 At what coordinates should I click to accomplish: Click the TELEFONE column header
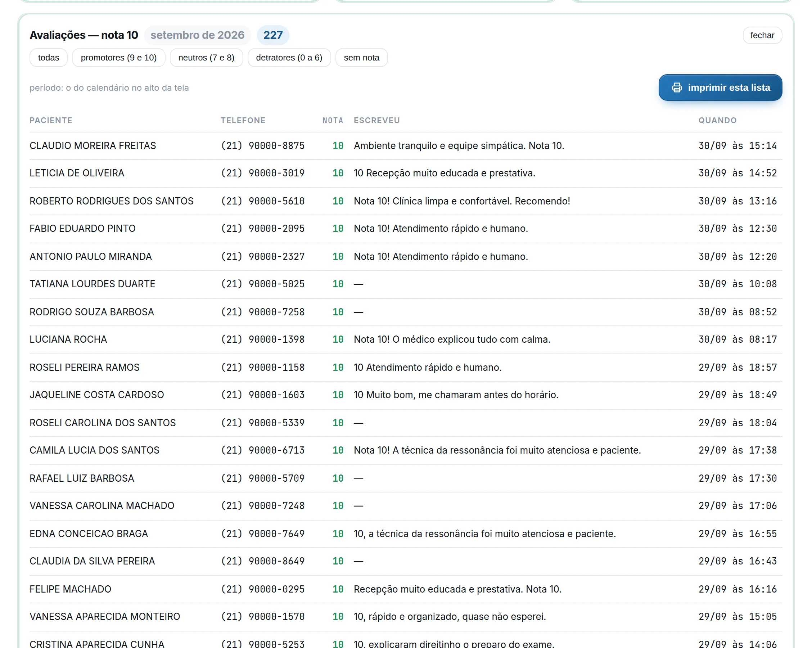(243, 120)
